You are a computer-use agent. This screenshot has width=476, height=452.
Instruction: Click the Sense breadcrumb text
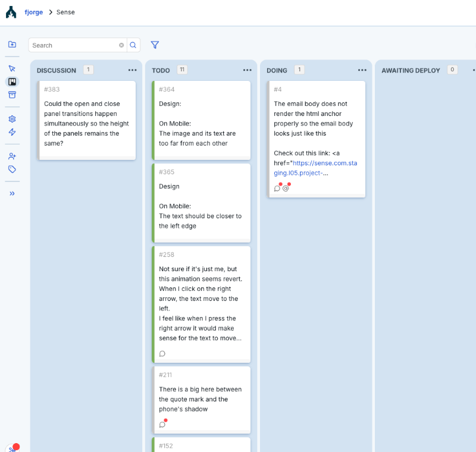65,12
